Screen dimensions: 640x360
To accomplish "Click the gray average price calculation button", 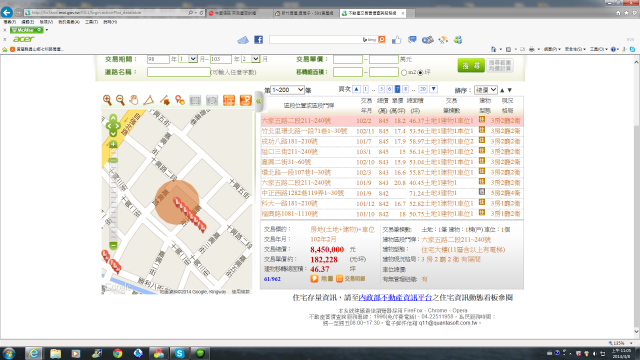I will pos(500,65).
